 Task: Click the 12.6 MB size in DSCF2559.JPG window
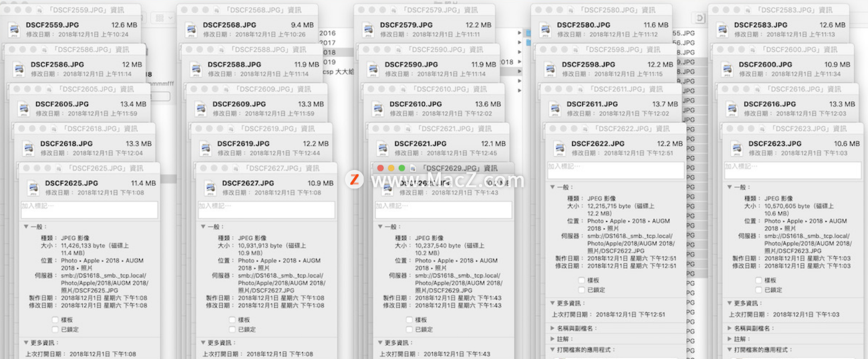124,25
